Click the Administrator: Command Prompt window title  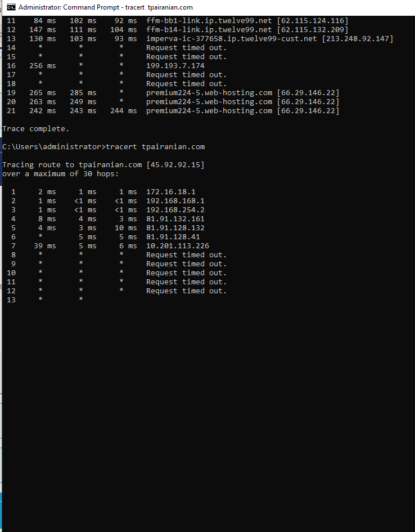click(x=106, y=7)
